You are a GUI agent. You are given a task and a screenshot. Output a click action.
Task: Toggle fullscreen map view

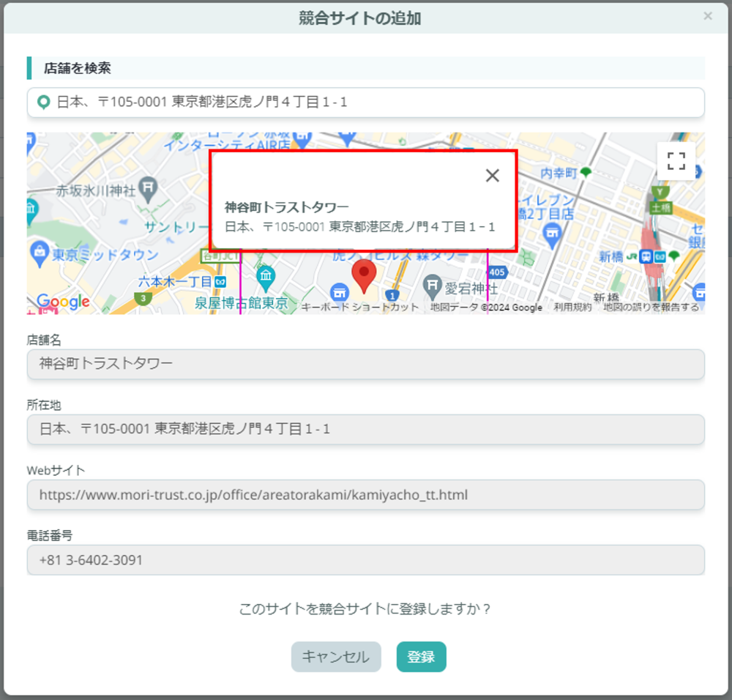pyautogui.click(x=676, y=161)
